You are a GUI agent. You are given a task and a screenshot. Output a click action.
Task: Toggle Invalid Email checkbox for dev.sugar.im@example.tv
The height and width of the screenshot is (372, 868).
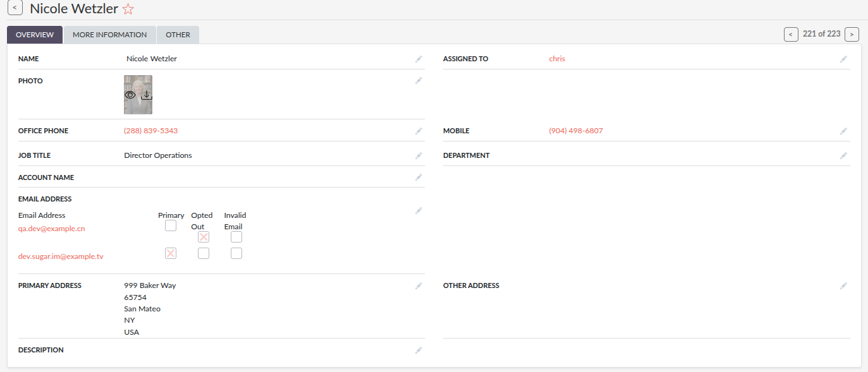pos(236,253)
